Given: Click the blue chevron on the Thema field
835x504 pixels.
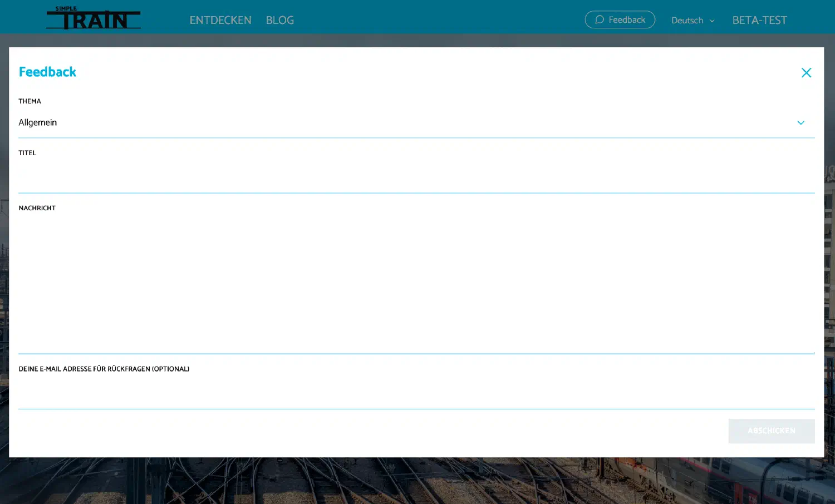Looking at the screenshot, I should point(801,122).
